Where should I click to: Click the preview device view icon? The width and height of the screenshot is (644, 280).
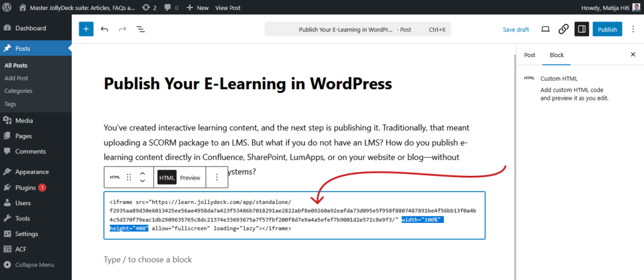pos(545,29)
